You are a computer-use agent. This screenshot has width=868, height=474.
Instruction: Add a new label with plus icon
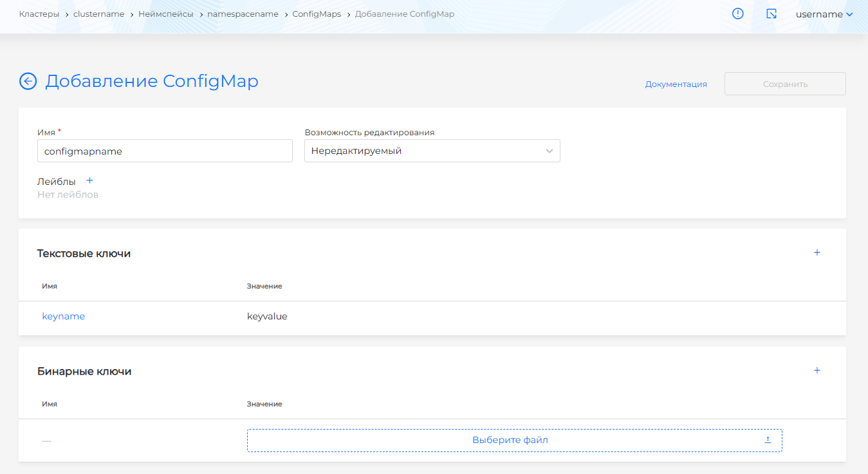[x=89, y=181]
